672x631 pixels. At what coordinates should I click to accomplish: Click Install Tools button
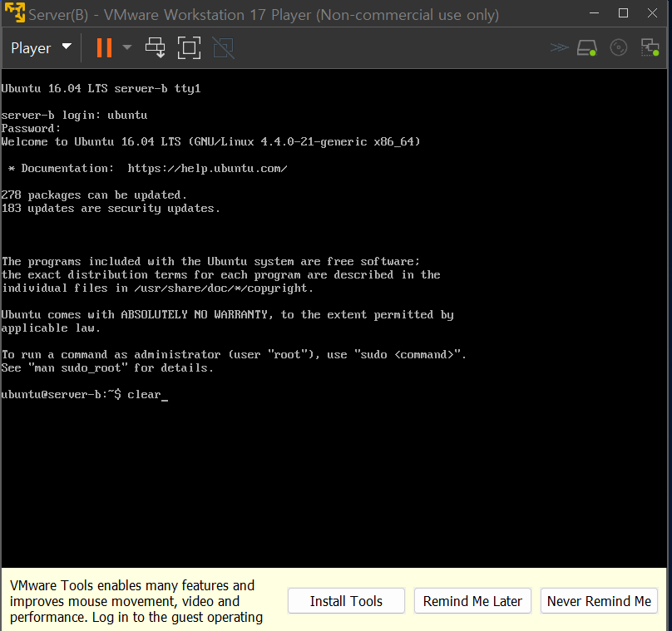[346, 601]
